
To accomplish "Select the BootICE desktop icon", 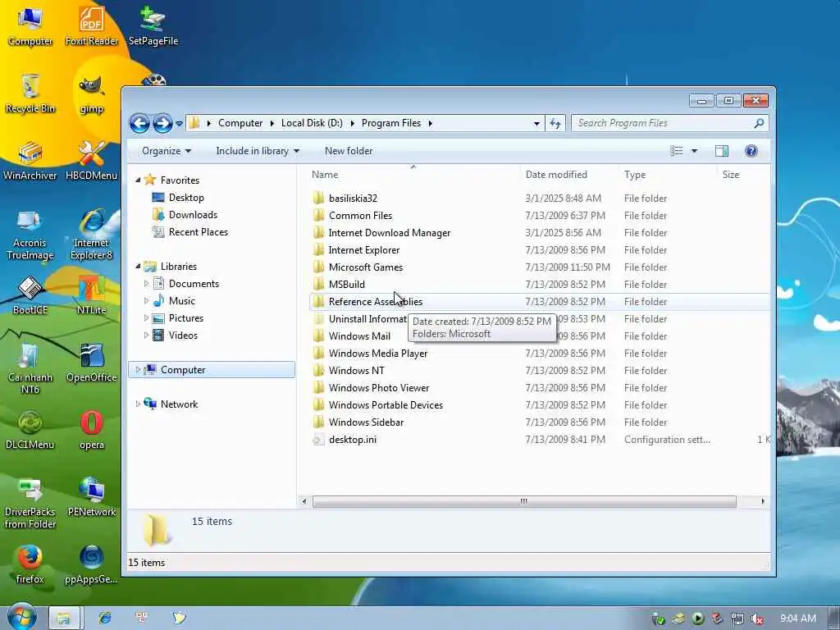I will click(x=30, y=295).
